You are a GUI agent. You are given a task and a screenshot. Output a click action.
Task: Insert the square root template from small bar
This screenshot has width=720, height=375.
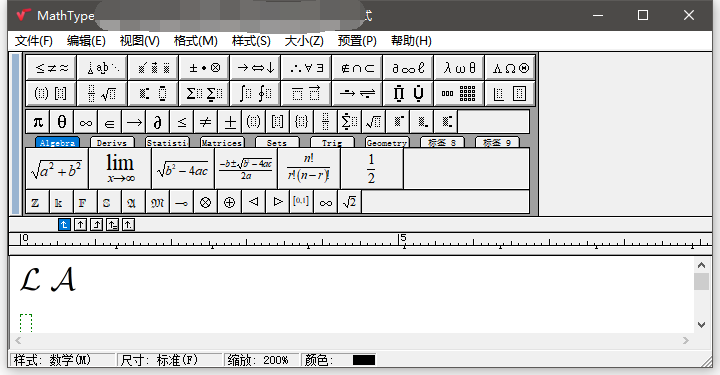[373, 122]
